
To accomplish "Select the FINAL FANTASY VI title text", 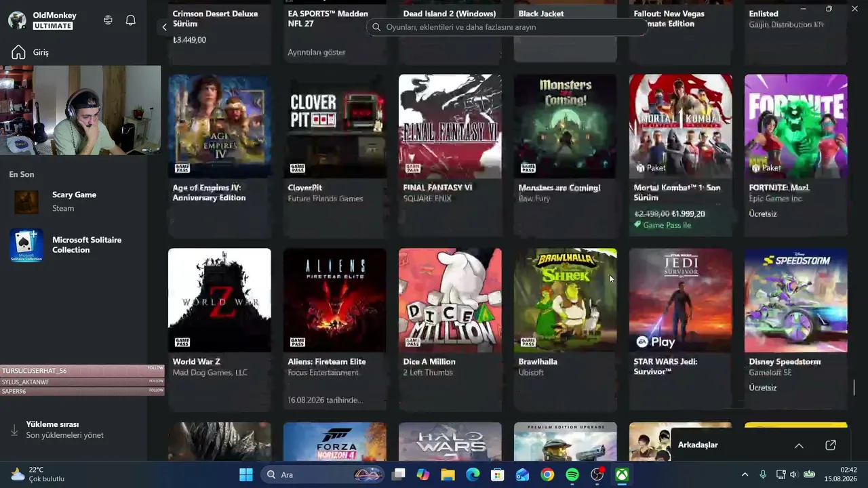I will coord(437,188).
